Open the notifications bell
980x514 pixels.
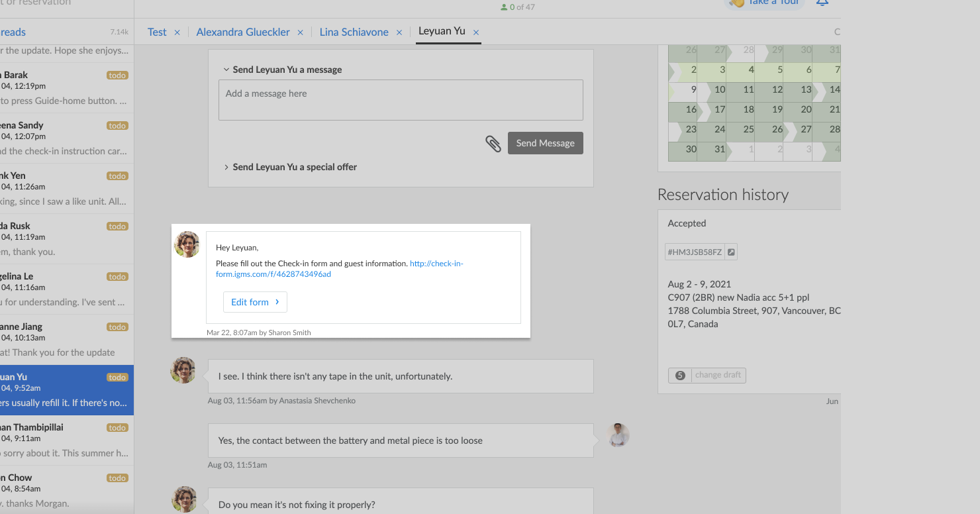coord(822,3)
